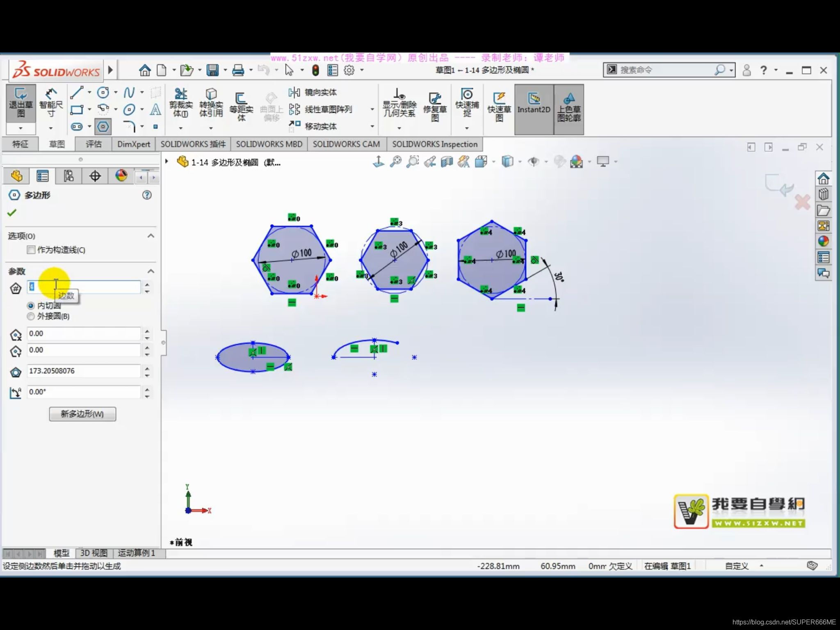
Task: Enable the For construction (作为构造线) checkbox
Action: [x=31, y=250]
